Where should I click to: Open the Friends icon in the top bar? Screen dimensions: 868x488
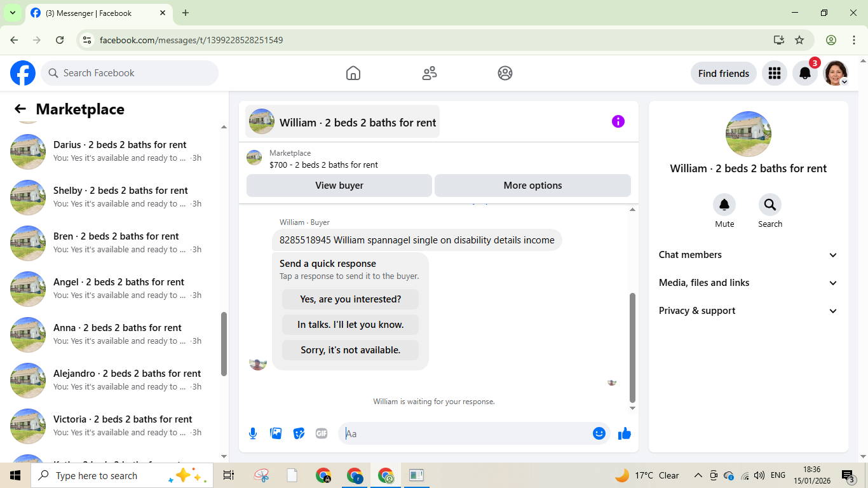[430, 73]
